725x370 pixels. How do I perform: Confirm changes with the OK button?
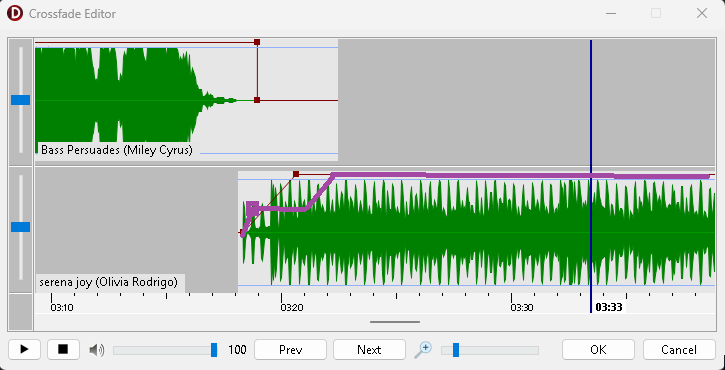click(598, 350)
